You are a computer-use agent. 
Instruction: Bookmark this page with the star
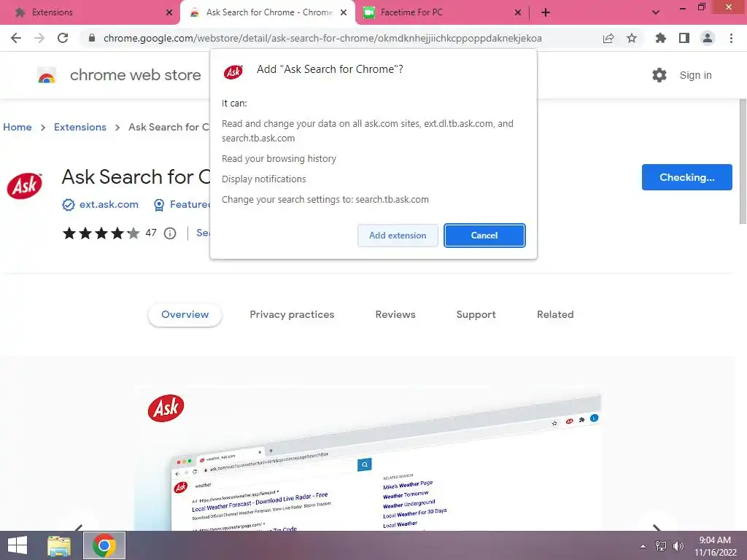(632, 38)
